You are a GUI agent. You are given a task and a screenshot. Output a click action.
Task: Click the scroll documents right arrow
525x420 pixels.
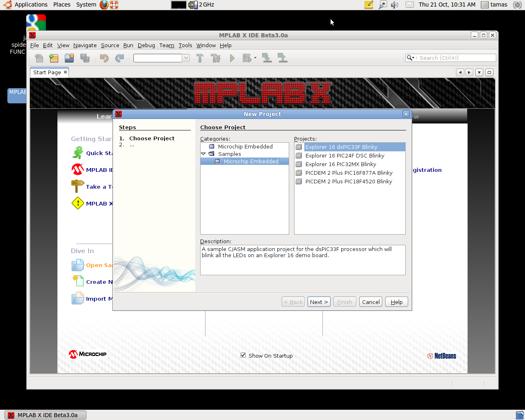[x=469, y=72]
